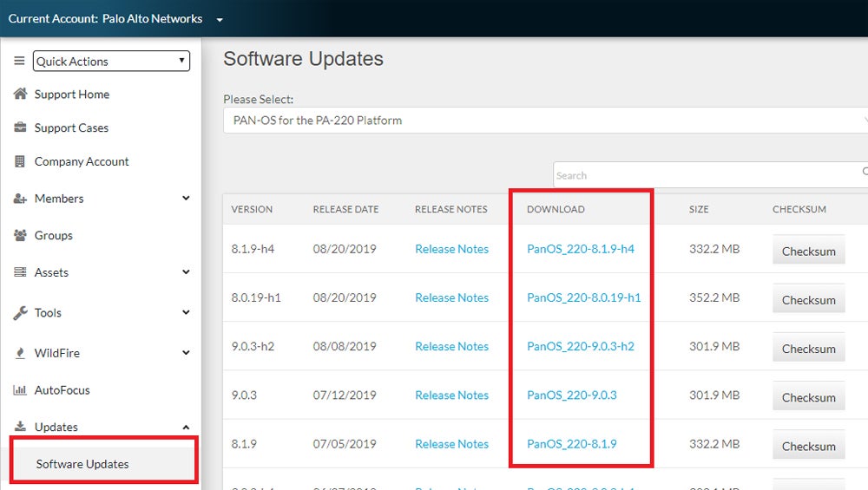Select Software Updates in the sidebar
Image resolution: width=868 pixels, height=490 pixels.
pyautogui.click(x=82, y=464)
